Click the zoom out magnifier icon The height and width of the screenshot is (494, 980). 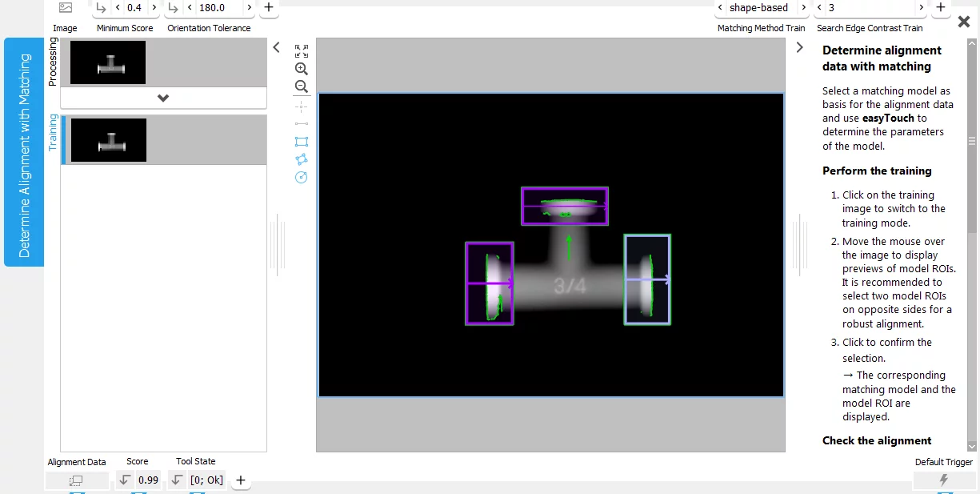[x=302, y=86]
